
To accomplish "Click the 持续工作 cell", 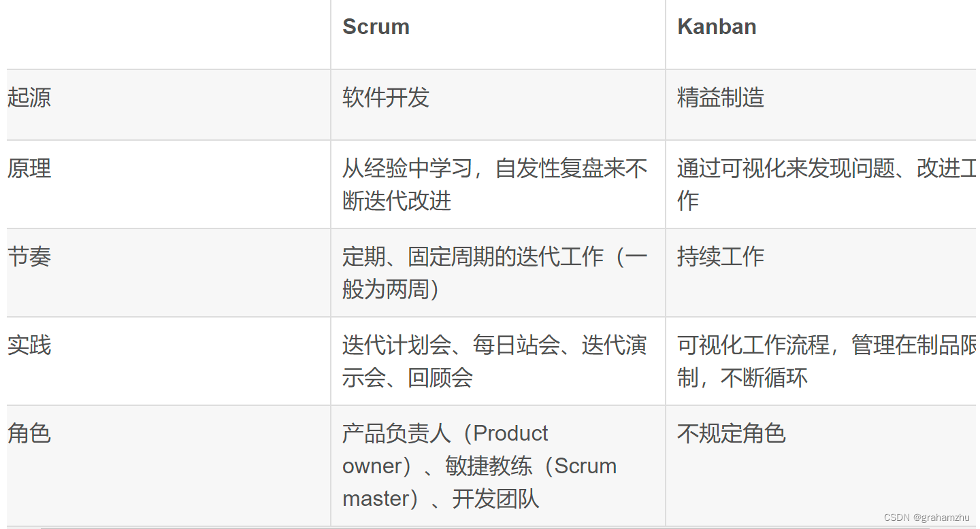I will (822, 273).
